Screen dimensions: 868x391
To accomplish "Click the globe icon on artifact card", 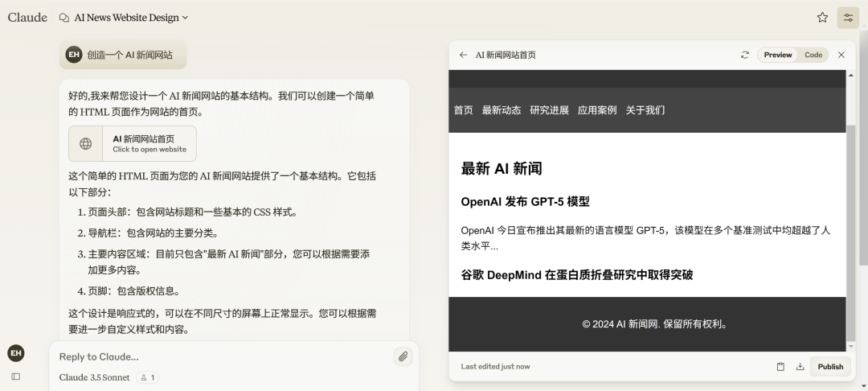I will [x=85, y=144].
